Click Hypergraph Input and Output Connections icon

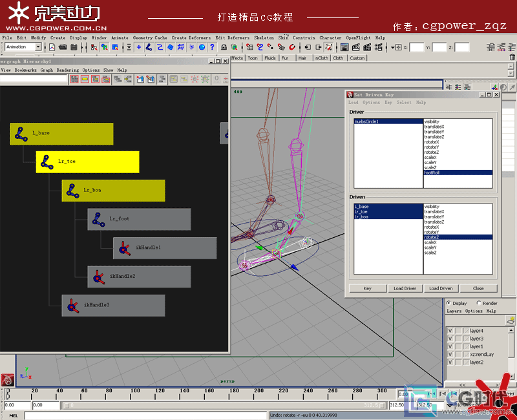(x=128, y=79)
